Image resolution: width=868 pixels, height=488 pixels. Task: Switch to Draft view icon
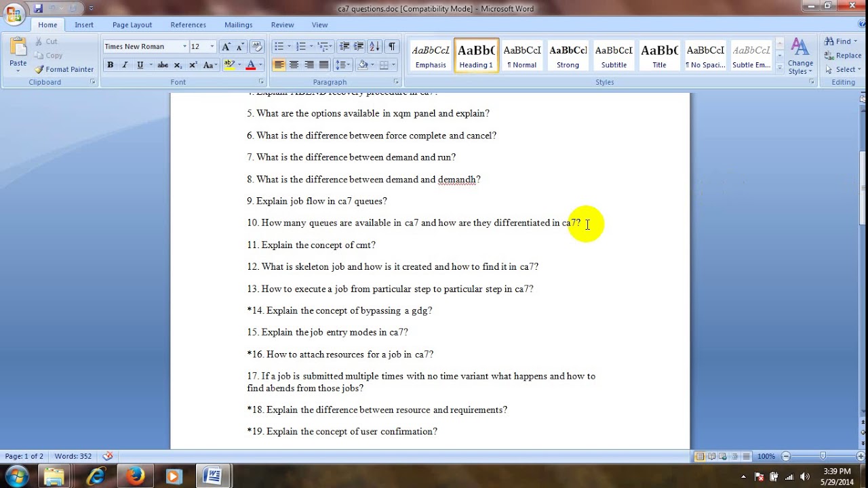(746, 456)
